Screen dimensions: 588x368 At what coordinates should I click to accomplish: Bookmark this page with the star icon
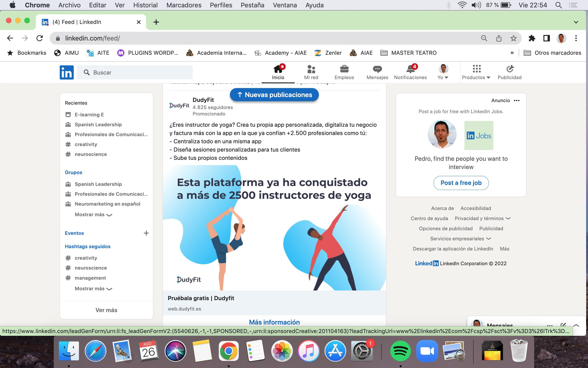(x=513, y=38)
